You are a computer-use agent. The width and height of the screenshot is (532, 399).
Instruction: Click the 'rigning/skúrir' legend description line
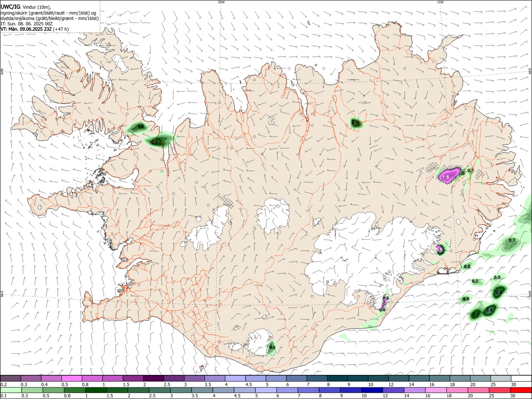click(48, 12)
